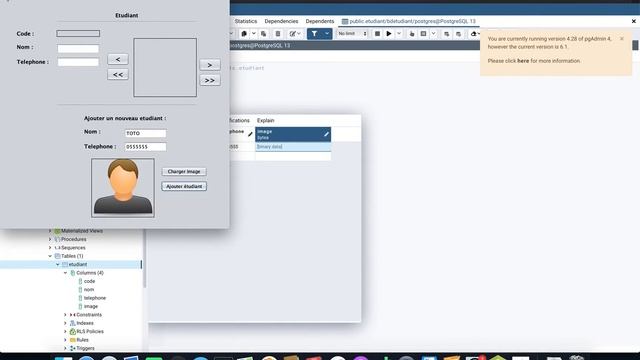Expand the Rules node
The height and width of the screenshot is (360, 640).
(x=65, y=340)
